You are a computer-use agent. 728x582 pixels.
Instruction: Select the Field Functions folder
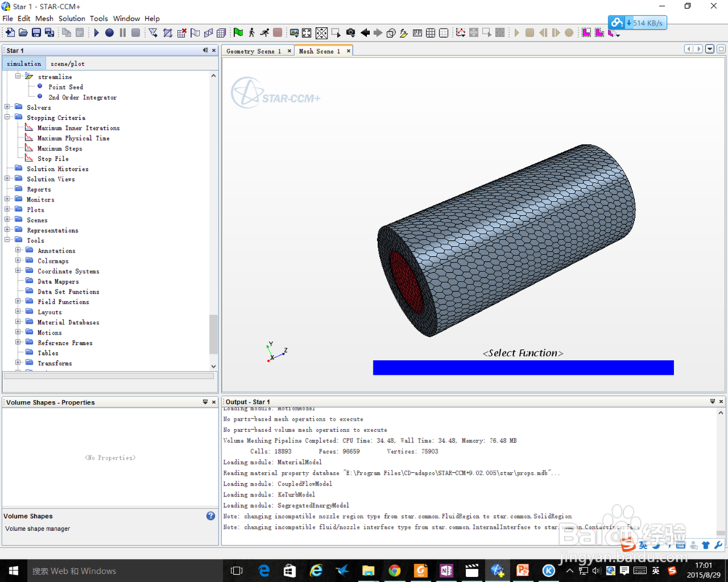(63, 302)
